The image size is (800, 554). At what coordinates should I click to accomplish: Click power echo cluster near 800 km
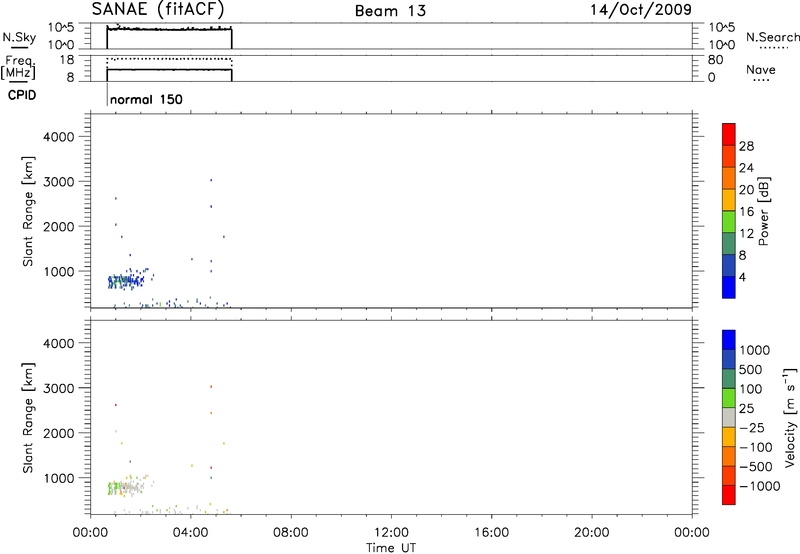click(x=127, y=281)
